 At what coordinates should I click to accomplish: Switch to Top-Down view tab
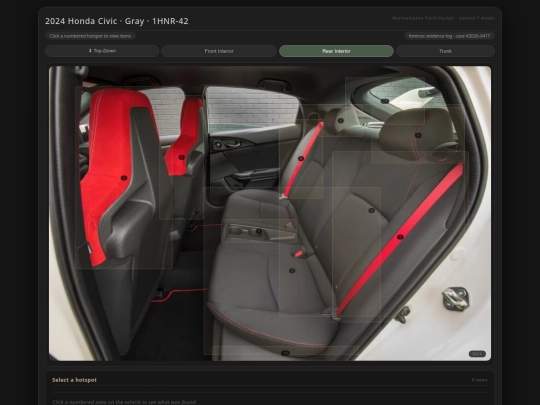click(102, 51)
